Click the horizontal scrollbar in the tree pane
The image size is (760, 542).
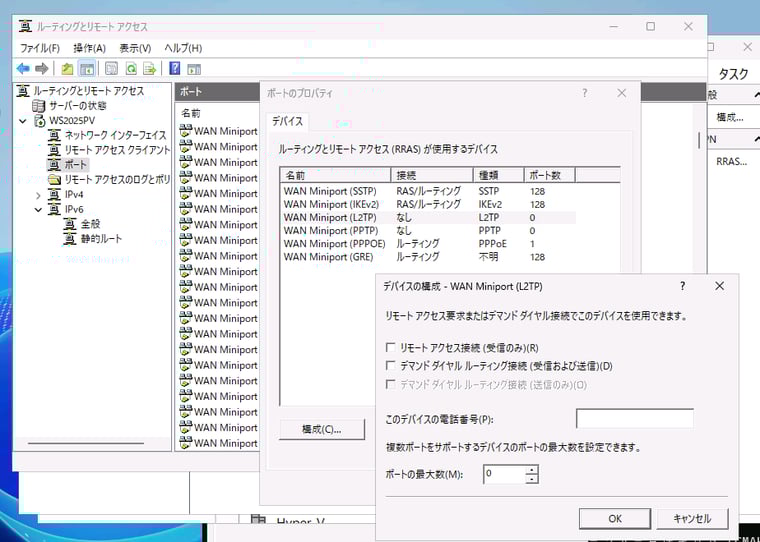(x=86, y=443)
